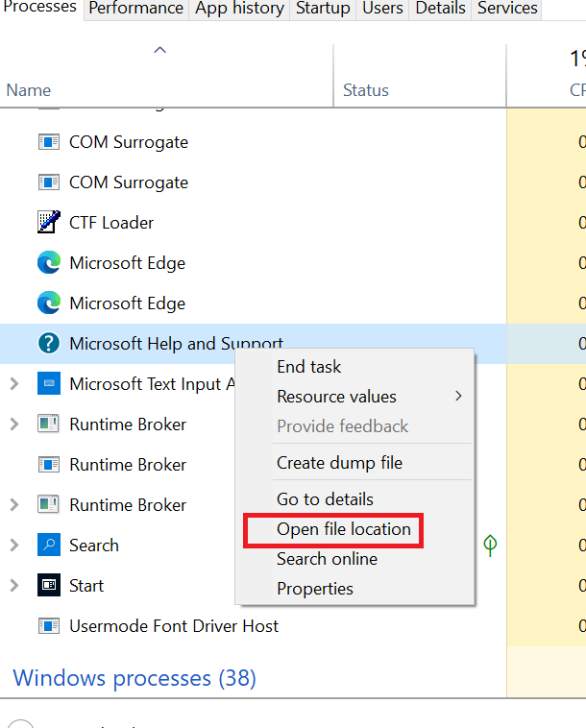Switch to the Services tab

click(x=507, y=9)
